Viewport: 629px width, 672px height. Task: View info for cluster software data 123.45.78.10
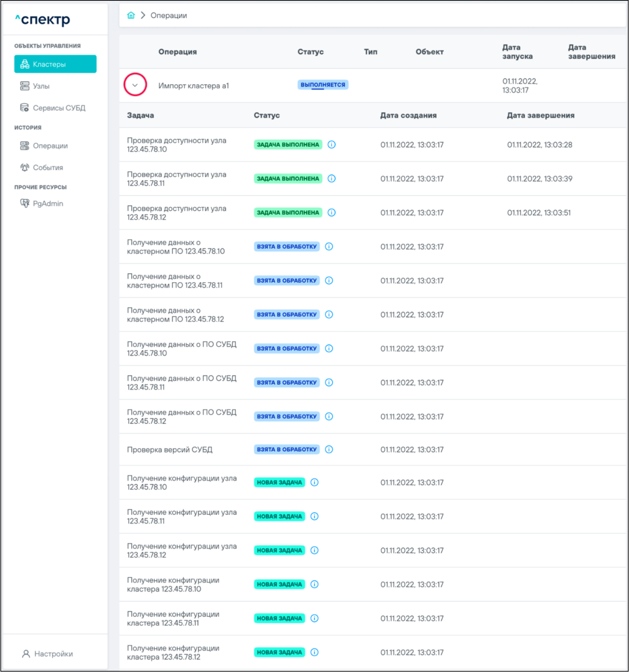tap(329, 247)
